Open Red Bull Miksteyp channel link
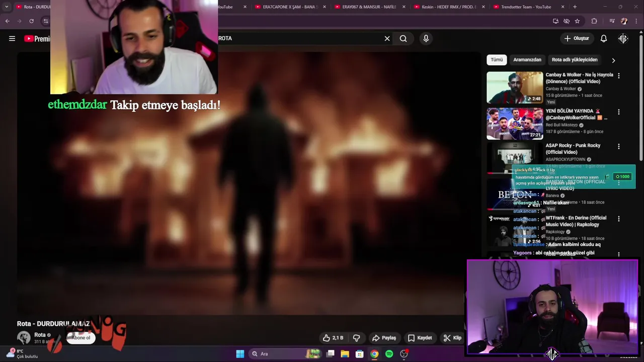The width and height of the screenshot is (644, 362). click(562, 125)
